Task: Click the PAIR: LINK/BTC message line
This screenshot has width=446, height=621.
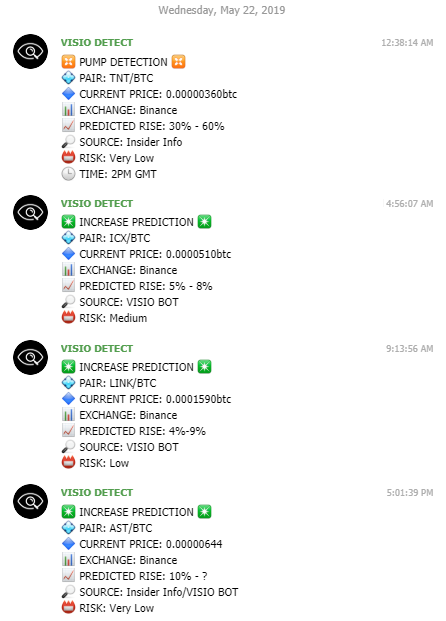Action: tap(118, 383)
